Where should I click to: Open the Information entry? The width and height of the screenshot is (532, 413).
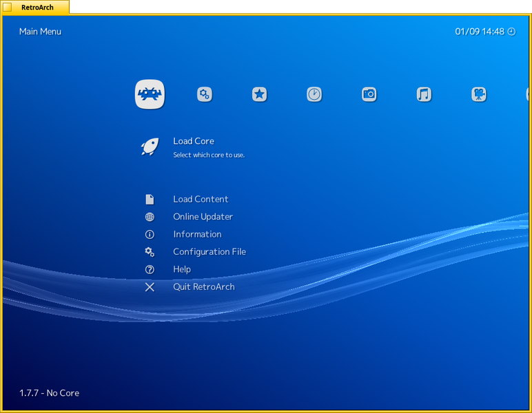(198, 235)
